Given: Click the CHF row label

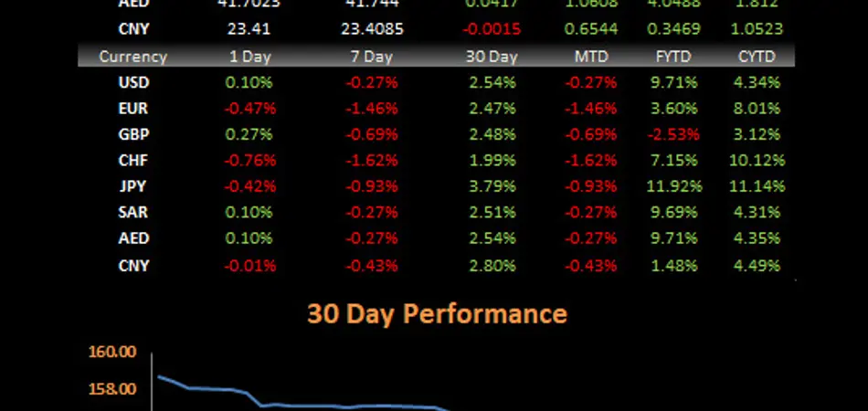Looking at the screenshot, I should click(133, 161).
